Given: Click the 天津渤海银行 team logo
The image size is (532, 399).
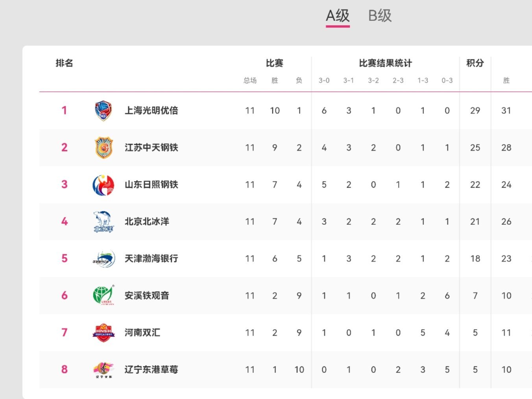Looking at the screenshot, I should pos(103,259).
